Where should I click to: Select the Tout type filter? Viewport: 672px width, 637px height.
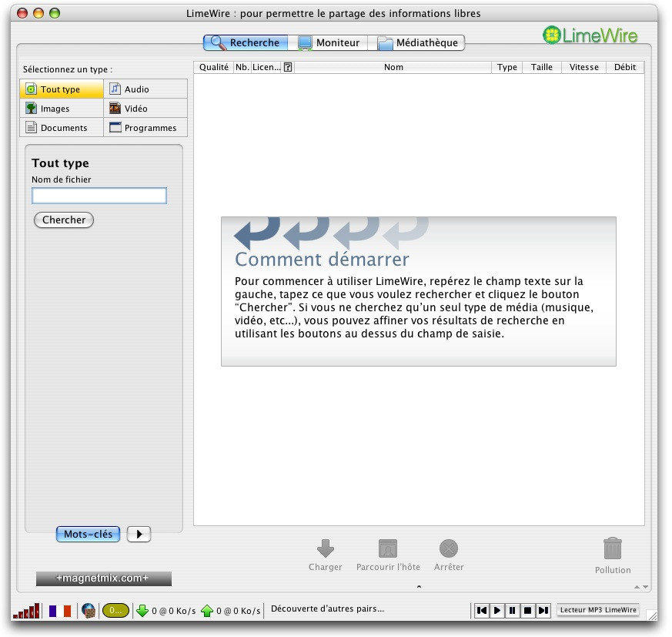click(x=62, y=89)
